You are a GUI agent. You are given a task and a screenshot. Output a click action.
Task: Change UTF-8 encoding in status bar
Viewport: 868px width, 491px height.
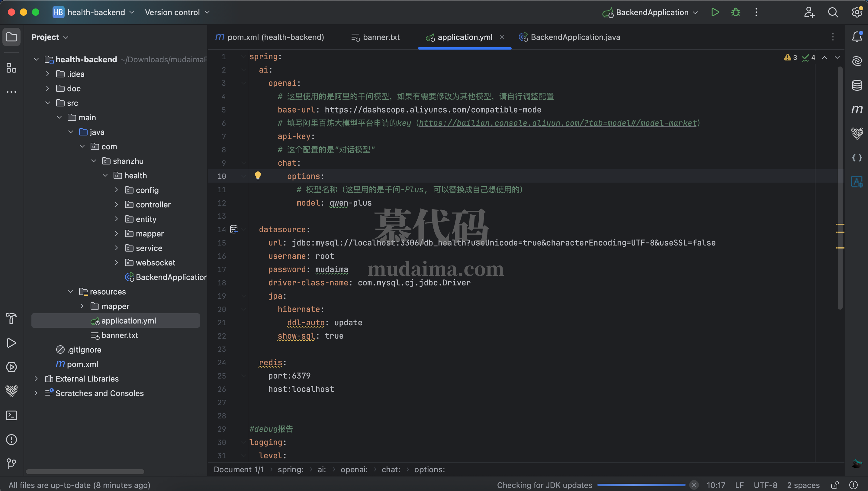click(765, 485)
